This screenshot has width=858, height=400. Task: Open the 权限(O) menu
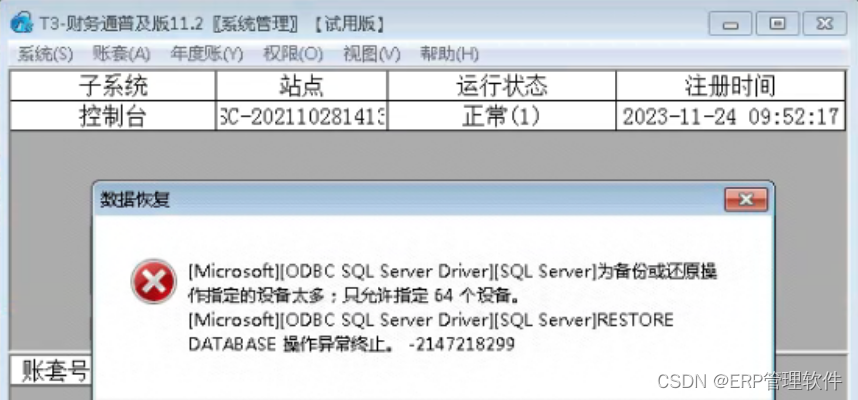(293, 54)
